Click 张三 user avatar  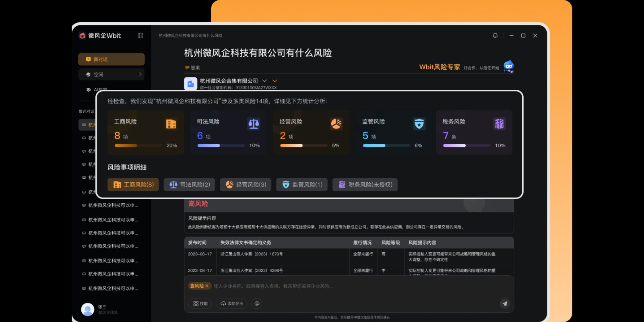[87, 309]
